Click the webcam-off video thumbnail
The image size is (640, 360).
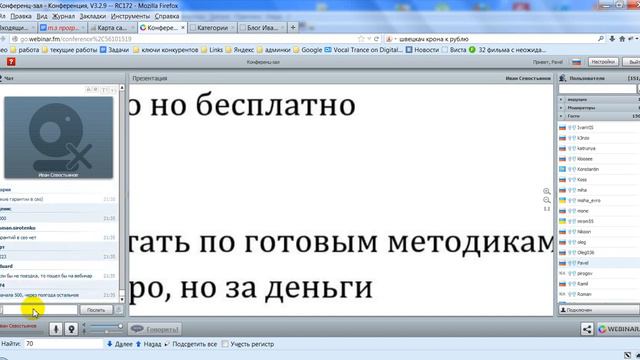tap(58, 138)
